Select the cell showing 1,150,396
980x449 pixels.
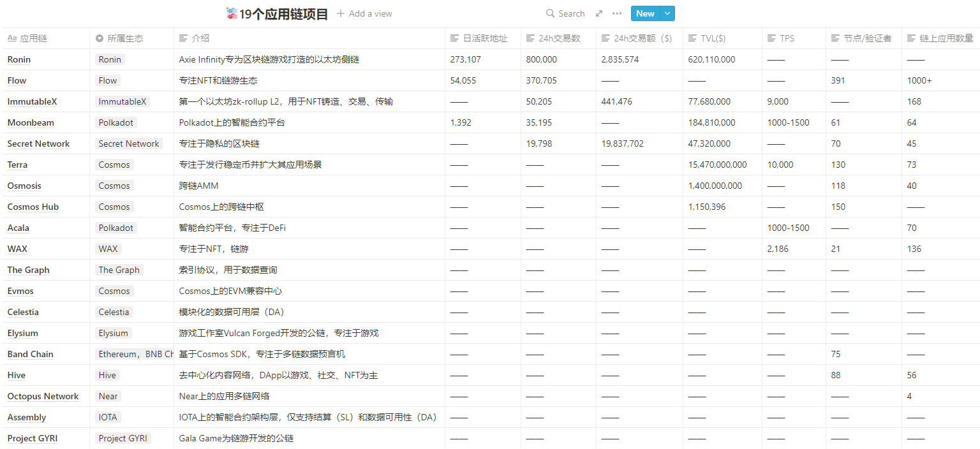[x=722, y=207]
